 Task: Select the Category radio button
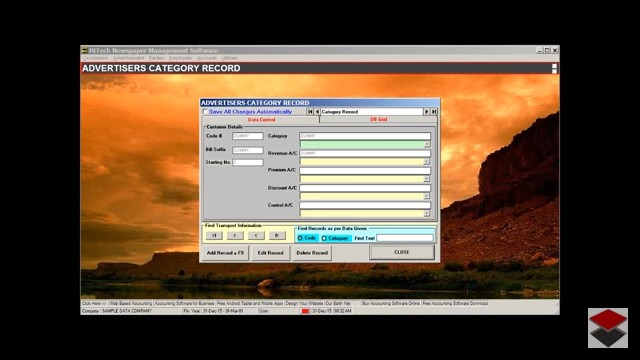[x=324, y=238]
